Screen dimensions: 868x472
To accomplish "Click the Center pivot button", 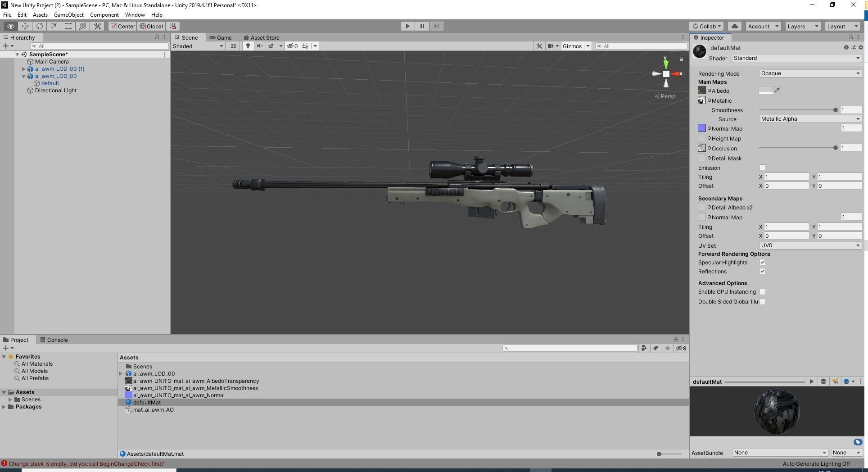I will [x=122, y=26].
